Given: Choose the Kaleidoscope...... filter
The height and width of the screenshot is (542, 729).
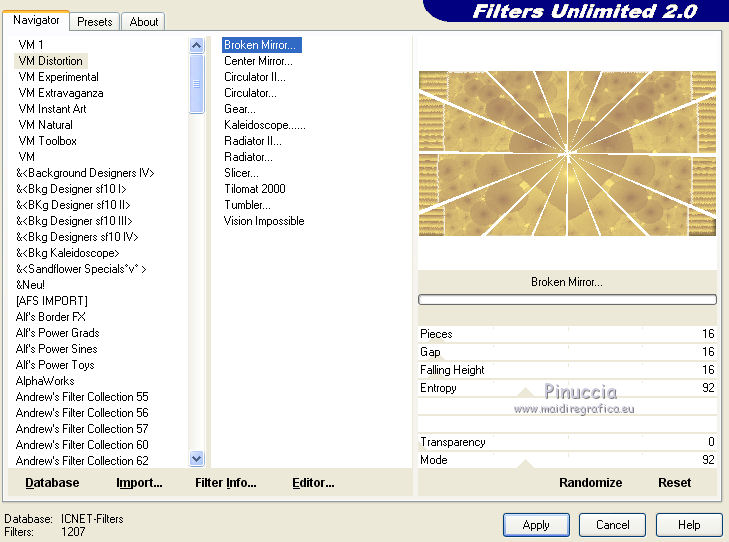Looking at the screenshot, I should [265, 125].
